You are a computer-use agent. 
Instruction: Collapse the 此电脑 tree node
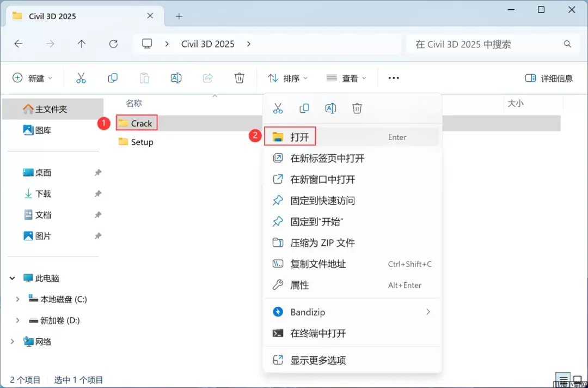[12, 278]
